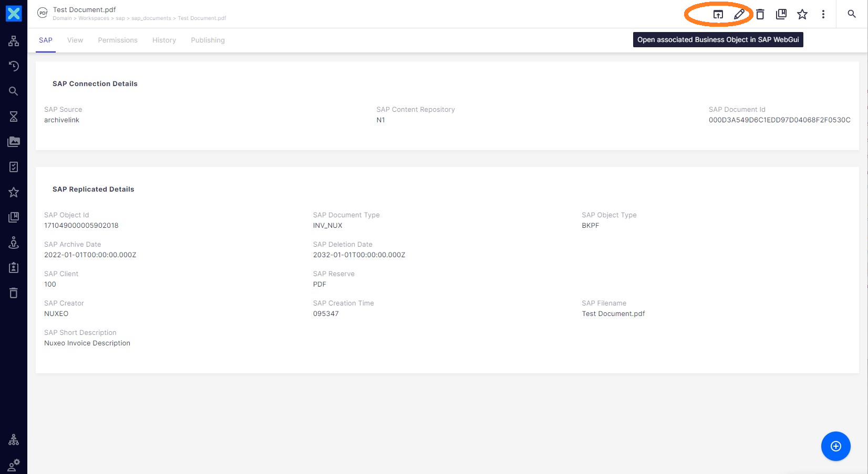
Task: Open the browse tree in left sidebar
Action: (x=14, y=41)
